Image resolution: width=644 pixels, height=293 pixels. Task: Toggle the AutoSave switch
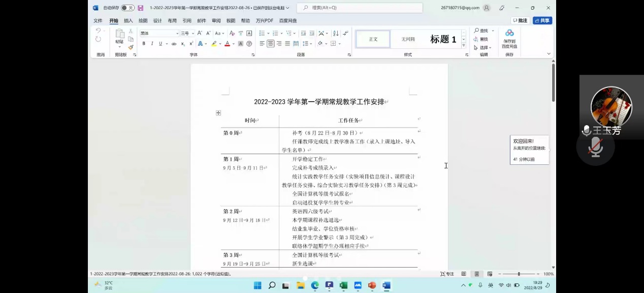tap(127, 8)
